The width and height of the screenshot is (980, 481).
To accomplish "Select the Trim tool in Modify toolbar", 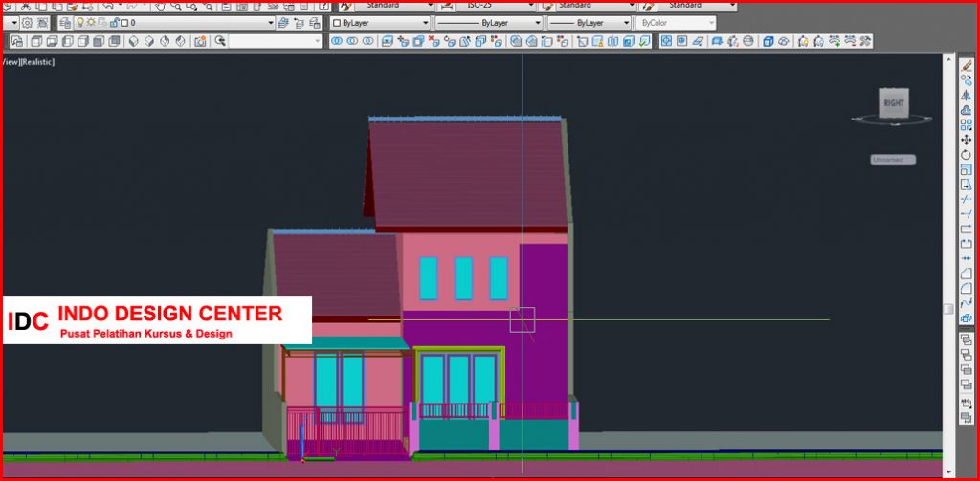I will tap(967, 199).
